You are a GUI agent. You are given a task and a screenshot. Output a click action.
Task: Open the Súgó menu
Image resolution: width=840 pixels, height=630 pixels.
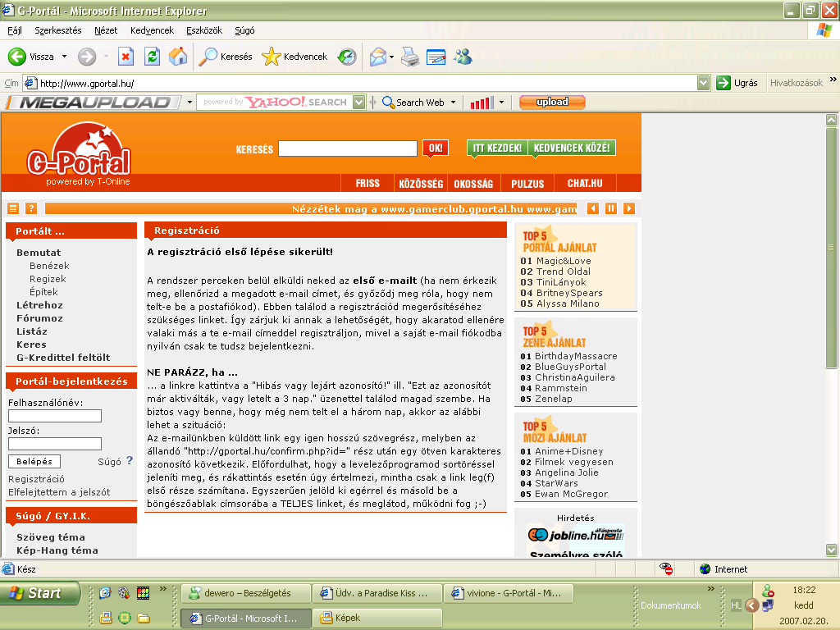pos(244,30)
